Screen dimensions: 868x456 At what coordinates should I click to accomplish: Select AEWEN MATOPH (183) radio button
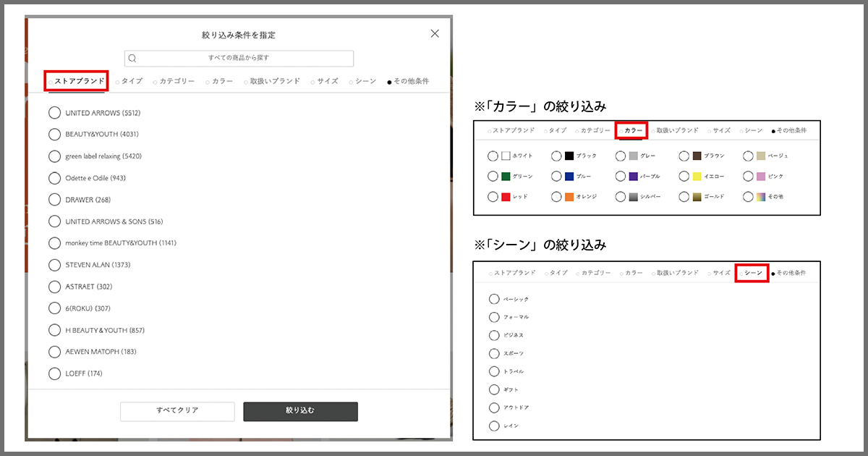point(54,352)
